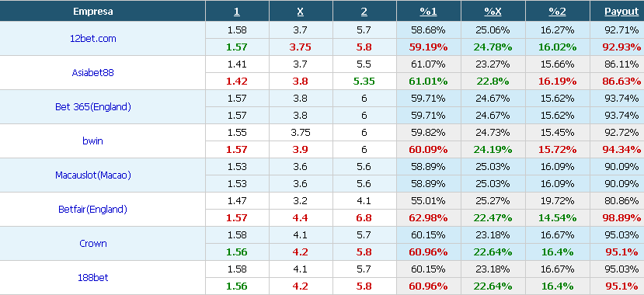Select Betfair's updated home odds 1.57

237,218
